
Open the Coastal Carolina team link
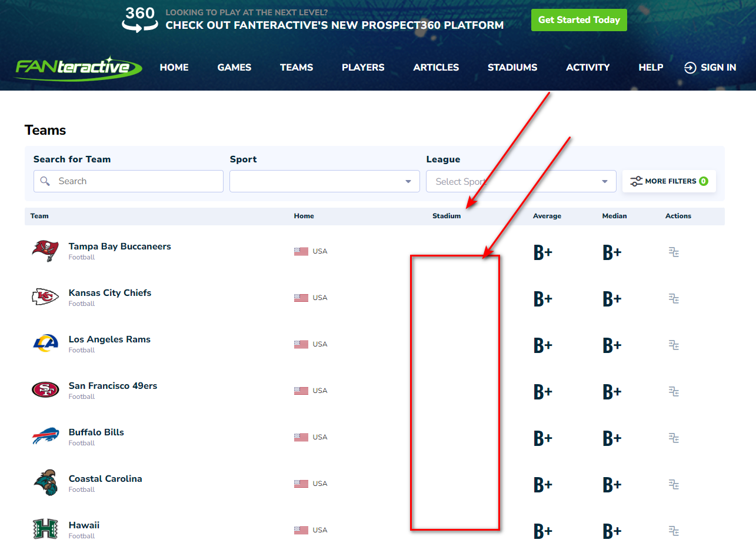(x=105, y=479)
